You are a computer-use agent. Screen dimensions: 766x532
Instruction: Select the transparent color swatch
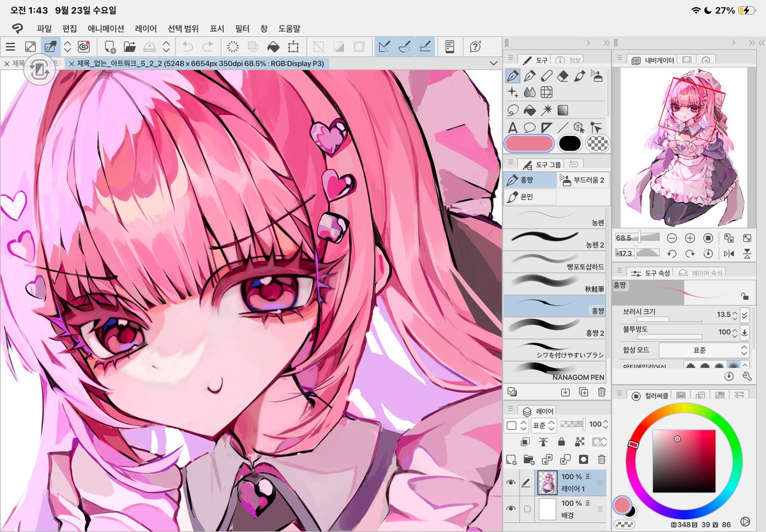[597, 144]
